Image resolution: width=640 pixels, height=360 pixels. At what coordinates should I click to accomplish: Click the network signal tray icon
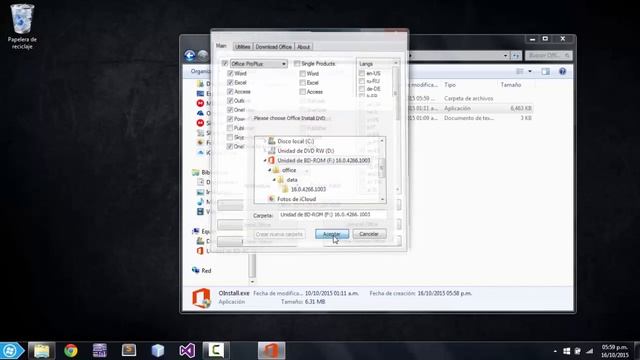click(x=589, y=351)
